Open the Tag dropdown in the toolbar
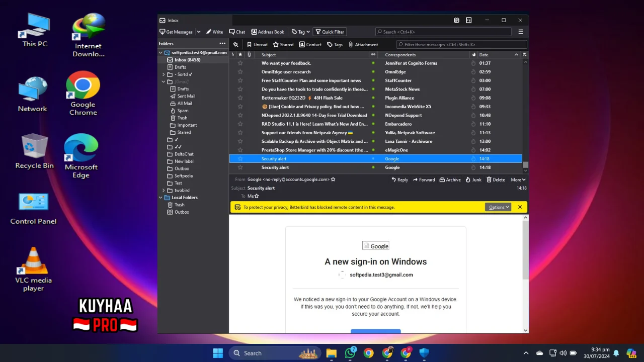 pos(301,32)
